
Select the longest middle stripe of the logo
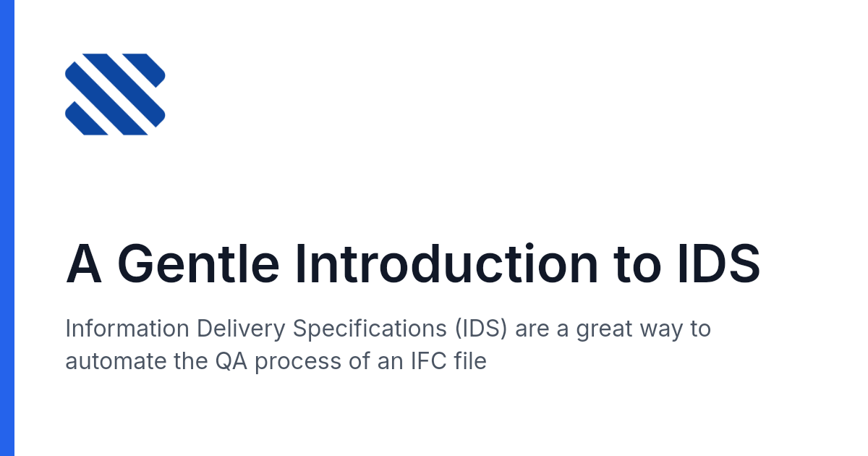[x=115, y=94]
